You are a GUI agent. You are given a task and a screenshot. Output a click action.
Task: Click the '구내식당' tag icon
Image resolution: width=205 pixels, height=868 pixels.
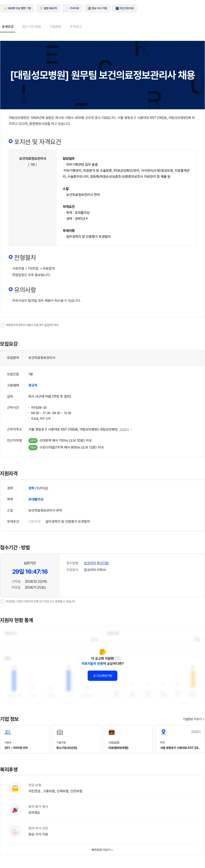[67, 8]
